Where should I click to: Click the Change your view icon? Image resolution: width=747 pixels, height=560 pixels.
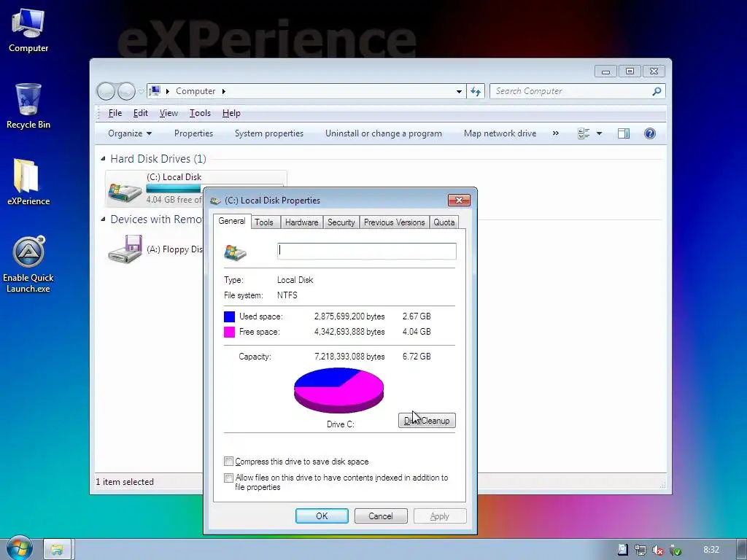coord(584,133)
